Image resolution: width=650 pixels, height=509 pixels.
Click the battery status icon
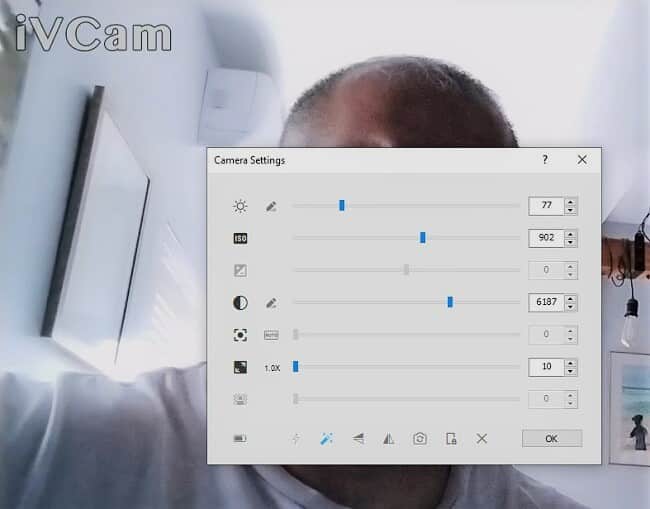[240, 439]
